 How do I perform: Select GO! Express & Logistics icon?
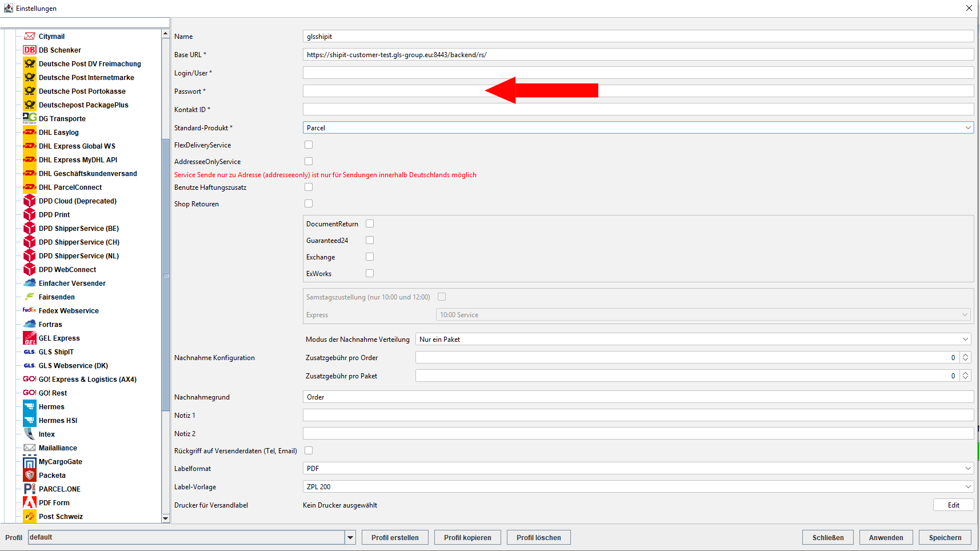point(30,379)
